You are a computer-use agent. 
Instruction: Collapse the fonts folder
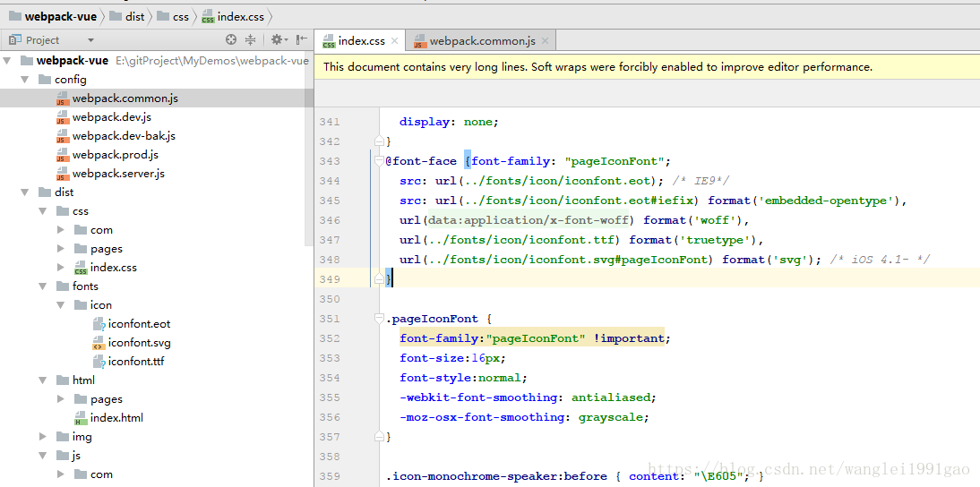coord(42,286)
